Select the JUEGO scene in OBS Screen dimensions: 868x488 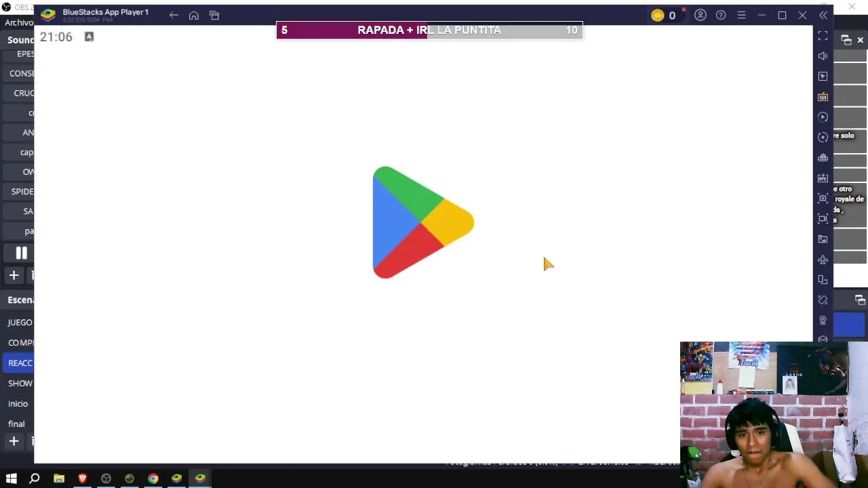[20, 323]
